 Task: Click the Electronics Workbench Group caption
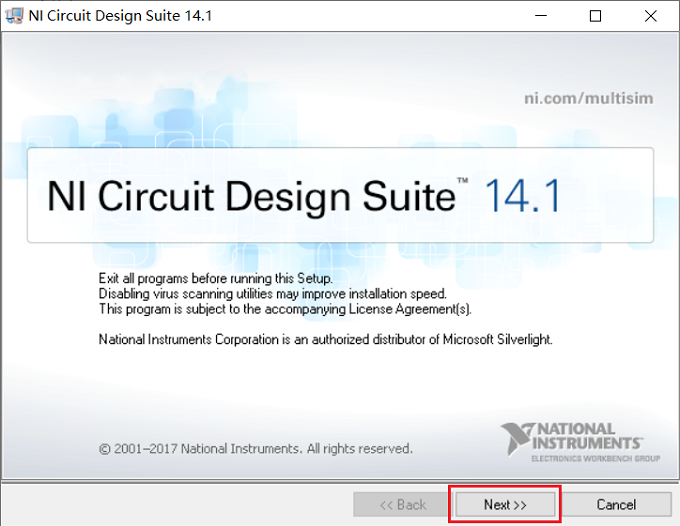click(x=596, y=458)
